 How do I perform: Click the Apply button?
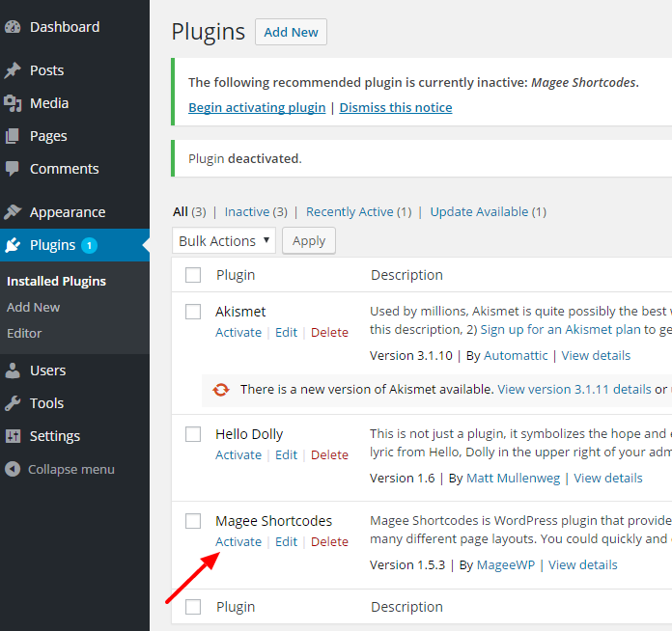[x=309, y=241]
